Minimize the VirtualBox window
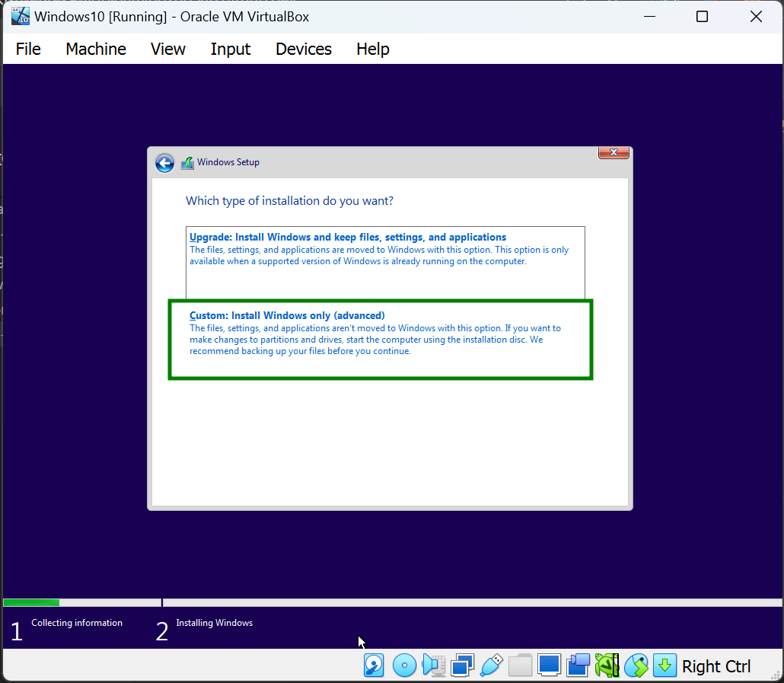Screen dimensions: 784x683 pyautogui.click(x=649, y=17)
